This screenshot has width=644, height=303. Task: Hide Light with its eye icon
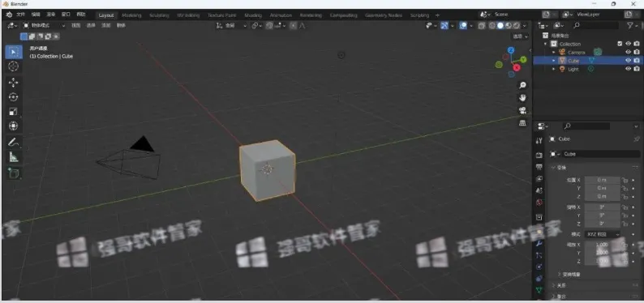(x=628, y=69)
